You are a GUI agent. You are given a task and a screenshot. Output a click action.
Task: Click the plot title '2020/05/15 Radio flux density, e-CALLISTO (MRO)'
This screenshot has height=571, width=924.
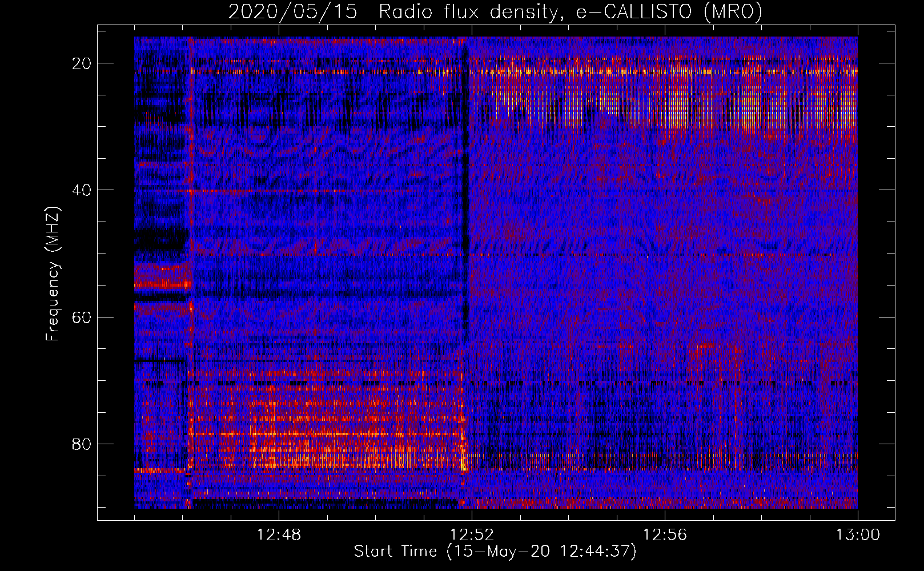pos(495,11)
